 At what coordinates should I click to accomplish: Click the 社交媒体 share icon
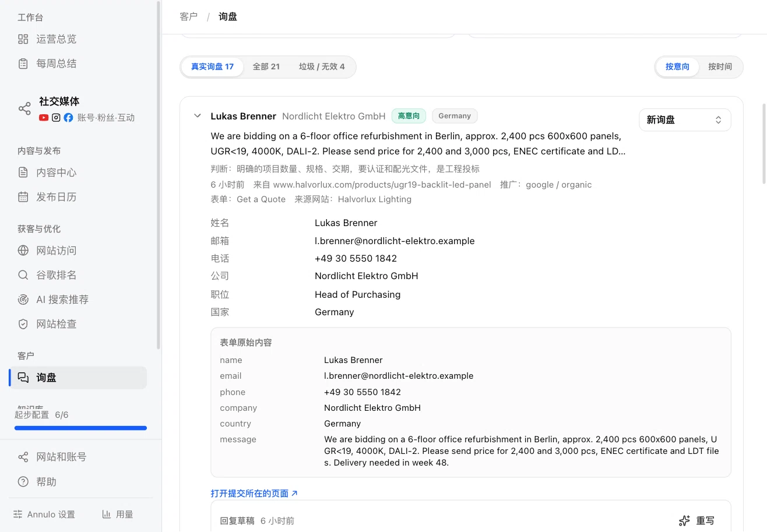pos(24,109)
